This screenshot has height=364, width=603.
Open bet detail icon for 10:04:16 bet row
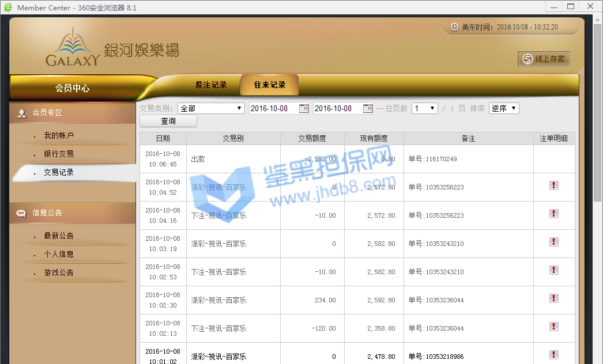(x=554, y=214)
